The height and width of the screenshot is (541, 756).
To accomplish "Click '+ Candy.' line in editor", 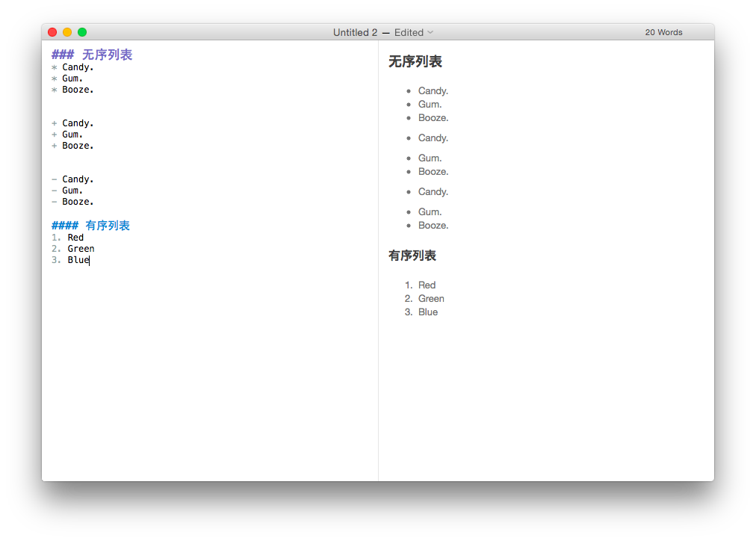I will tap(72, 123).
